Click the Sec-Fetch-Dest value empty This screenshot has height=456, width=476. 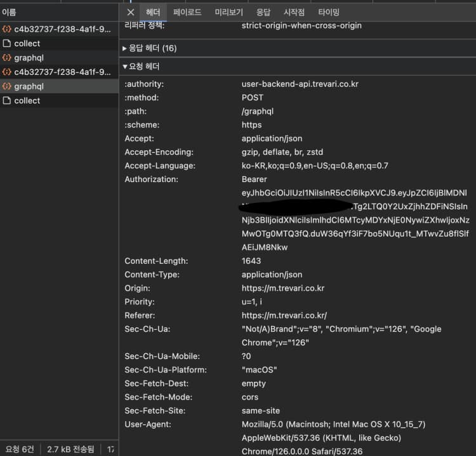(x=254, y=384)
